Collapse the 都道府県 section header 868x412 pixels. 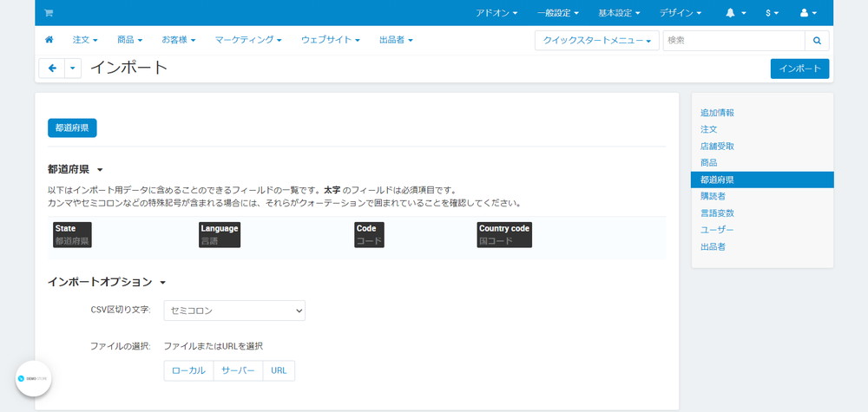pyautogui.click(x=76, y=169)
